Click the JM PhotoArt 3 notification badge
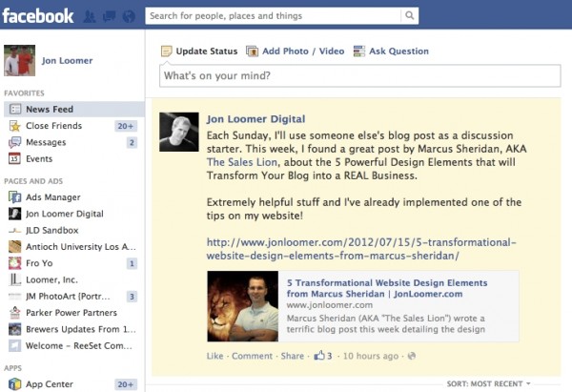 pos(132,297)
